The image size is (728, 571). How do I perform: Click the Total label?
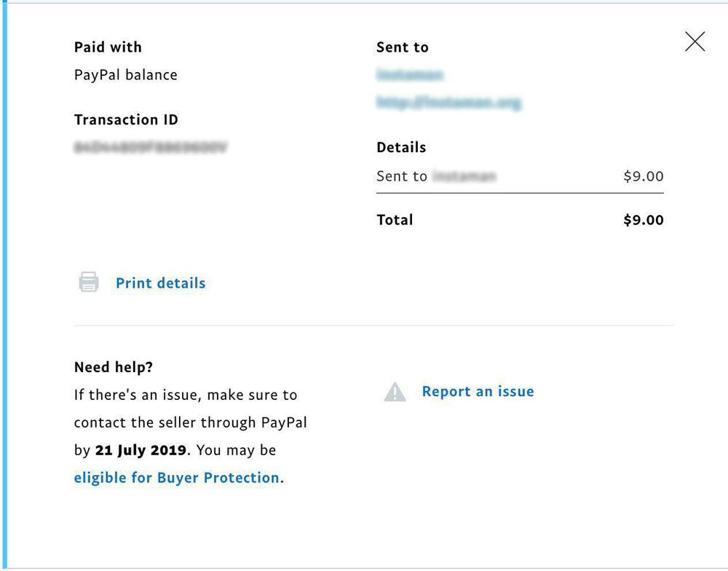pos(395,220)
